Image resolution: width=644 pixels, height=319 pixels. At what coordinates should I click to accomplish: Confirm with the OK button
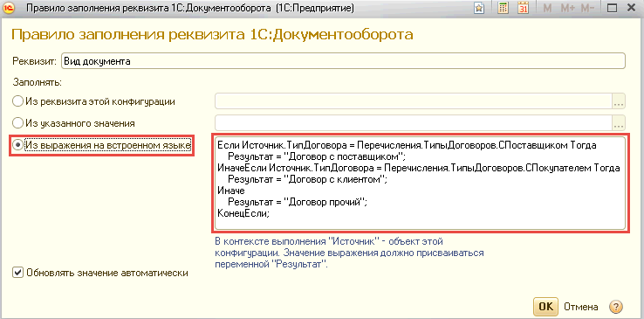click(x=545, y=306)
